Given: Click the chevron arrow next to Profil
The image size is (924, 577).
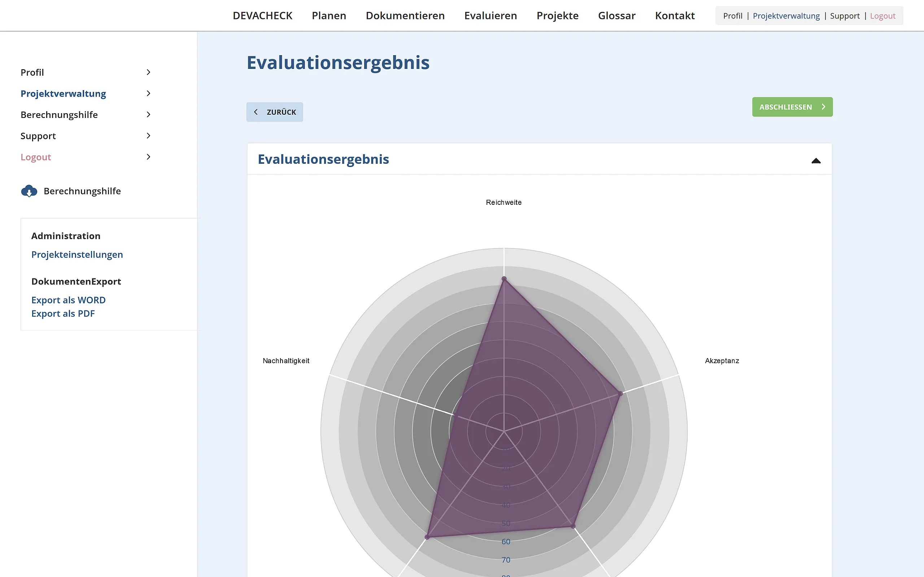Looking at the screenshot, I should (x=149, y=72).
